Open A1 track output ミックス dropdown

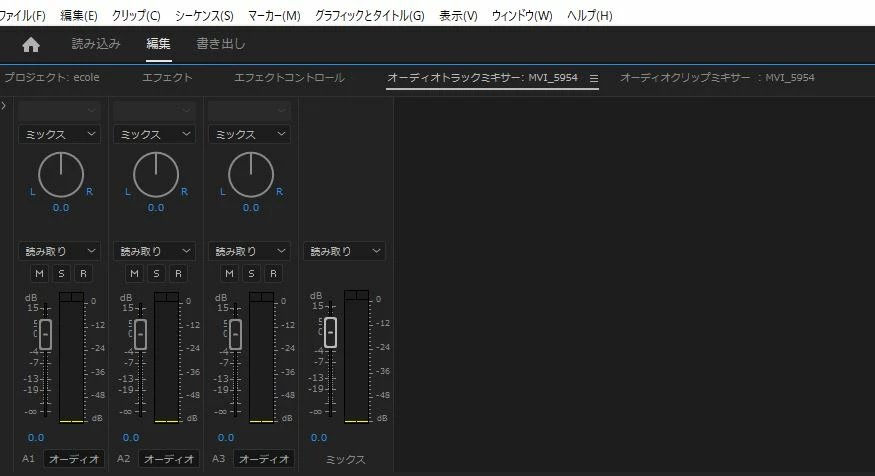pos(59,134)
